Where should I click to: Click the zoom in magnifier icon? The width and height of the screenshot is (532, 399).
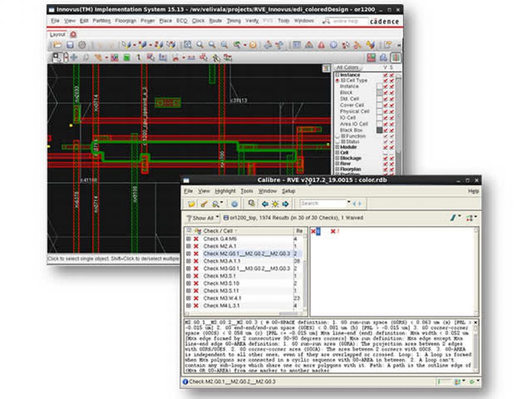200,45
